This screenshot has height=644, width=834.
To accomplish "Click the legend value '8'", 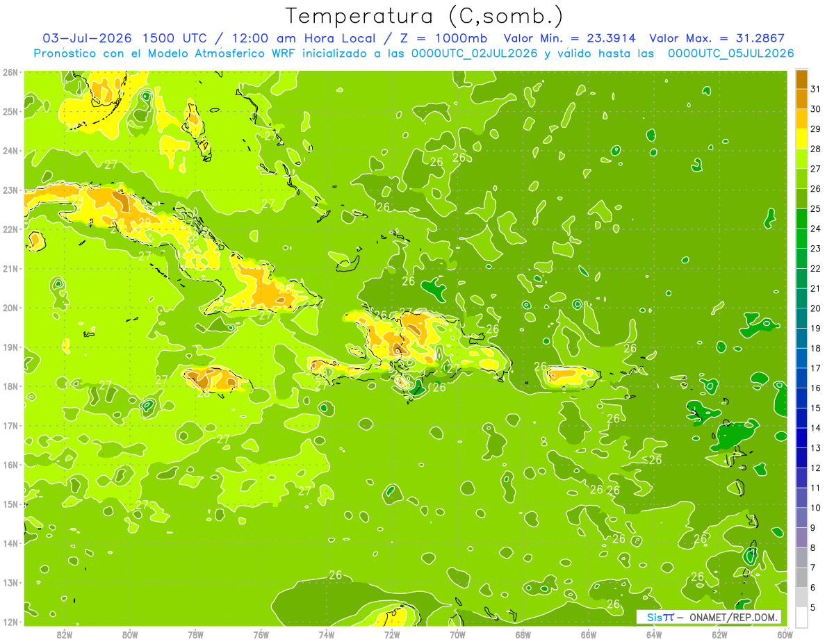I will coord(813,547).
